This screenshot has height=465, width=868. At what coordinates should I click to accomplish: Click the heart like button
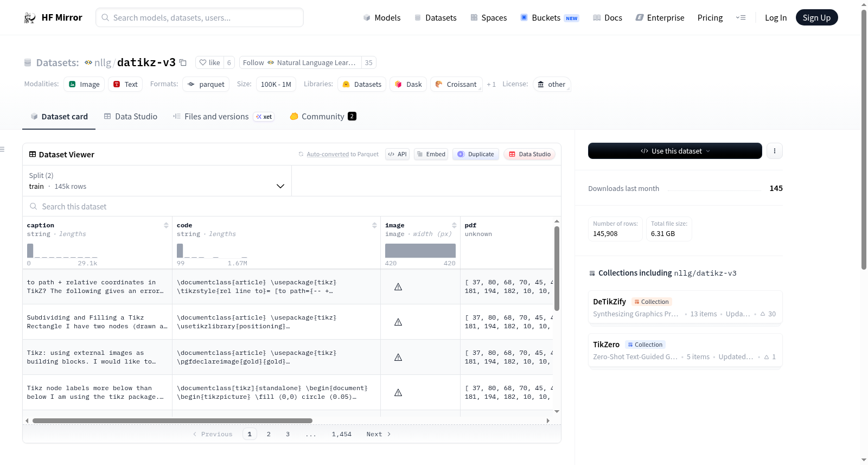(x=209, y=63)
